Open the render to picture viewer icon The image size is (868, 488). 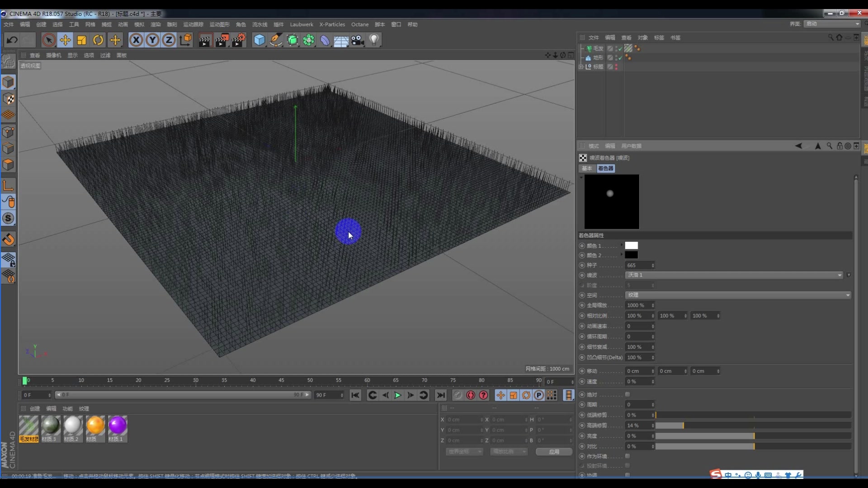[x=222, y=40]
